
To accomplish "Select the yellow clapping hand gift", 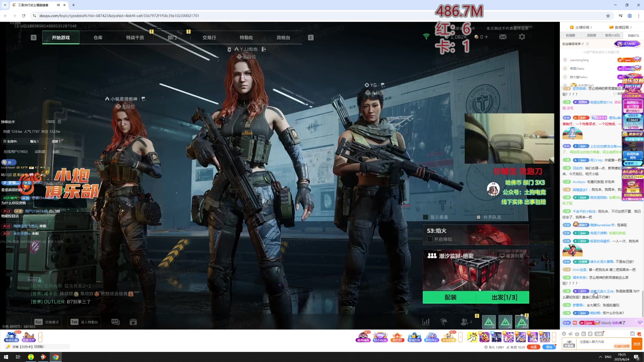I will tap(472, 337).
